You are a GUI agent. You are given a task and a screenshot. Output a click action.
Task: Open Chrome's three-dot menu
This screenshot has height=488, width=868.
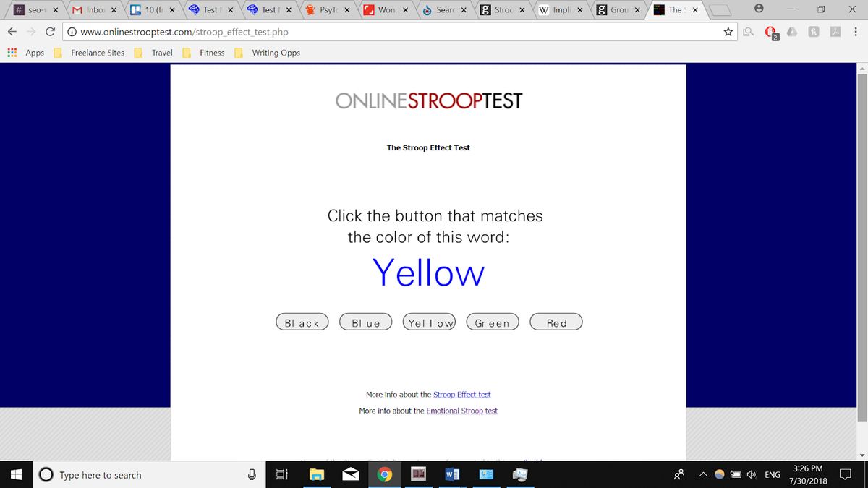(855, 33)
